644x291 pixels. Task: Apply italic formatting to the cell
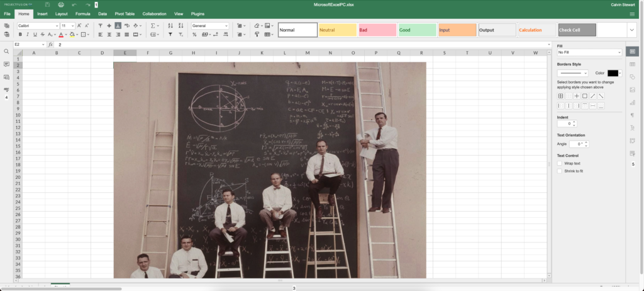(28, 35)
